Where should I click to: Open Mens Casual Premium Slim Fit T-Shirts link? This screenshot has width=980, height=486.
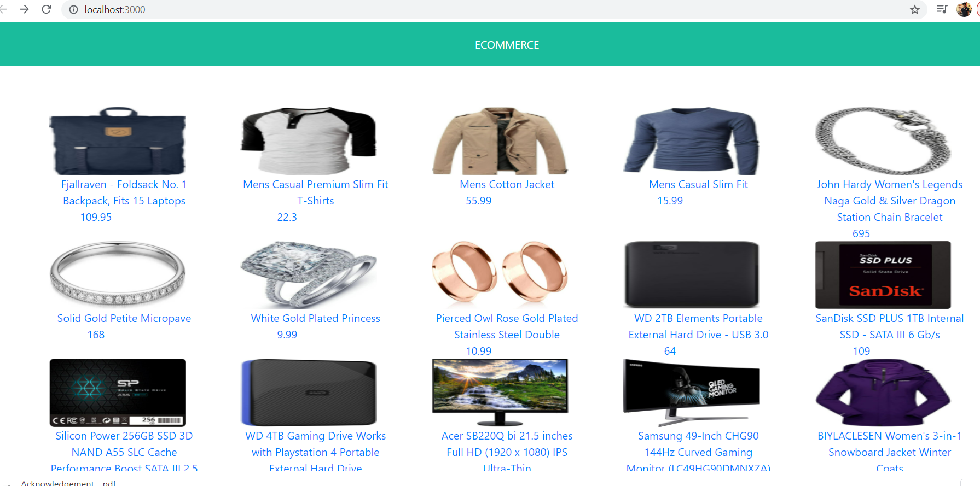tap(316, 192)
